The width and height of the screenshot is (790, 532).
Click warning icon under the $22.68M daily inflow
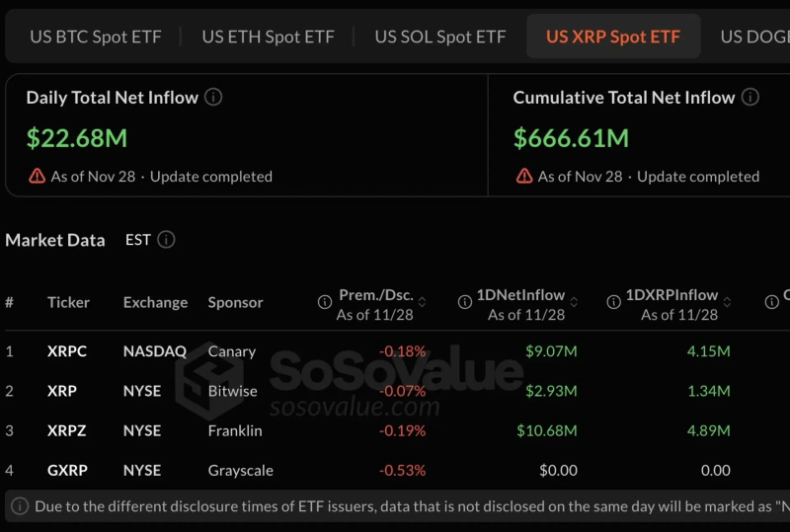tap(37, 177)
